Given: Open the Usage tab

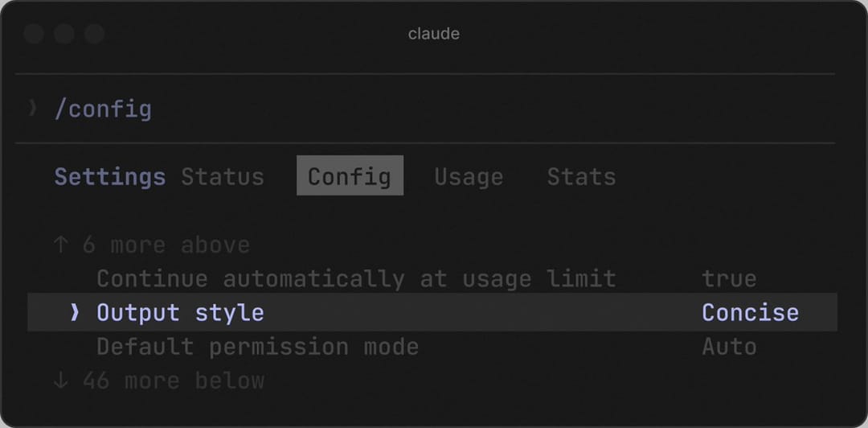Looking at the screenshot, I should (x=469, y=177).
